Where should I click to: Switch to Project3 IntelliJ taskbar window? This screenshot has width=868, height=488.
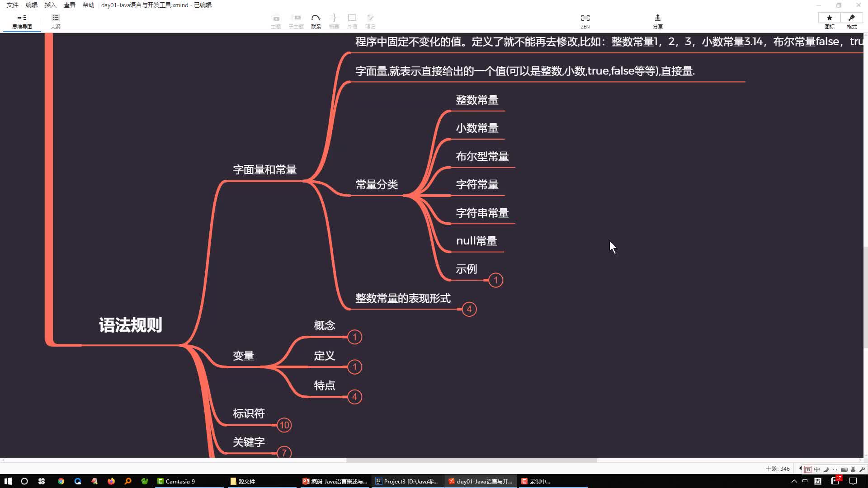[x=407, y=481]
